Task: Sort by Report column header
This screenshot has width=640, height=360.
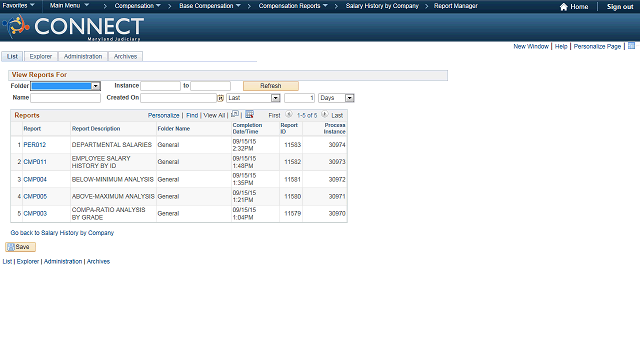Action: (32, 129)
